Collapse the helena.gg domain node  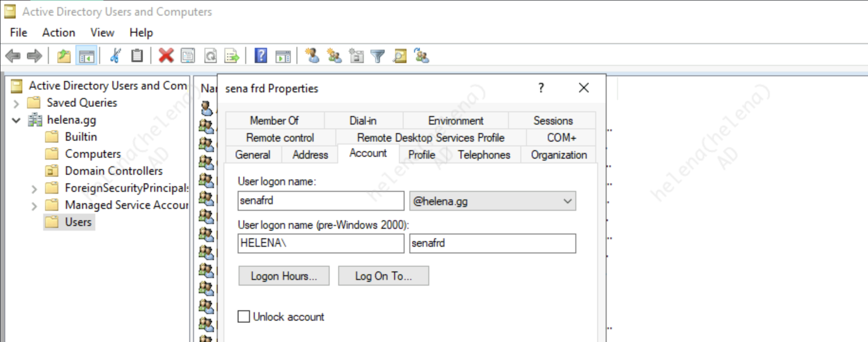(x=16, y=120)
